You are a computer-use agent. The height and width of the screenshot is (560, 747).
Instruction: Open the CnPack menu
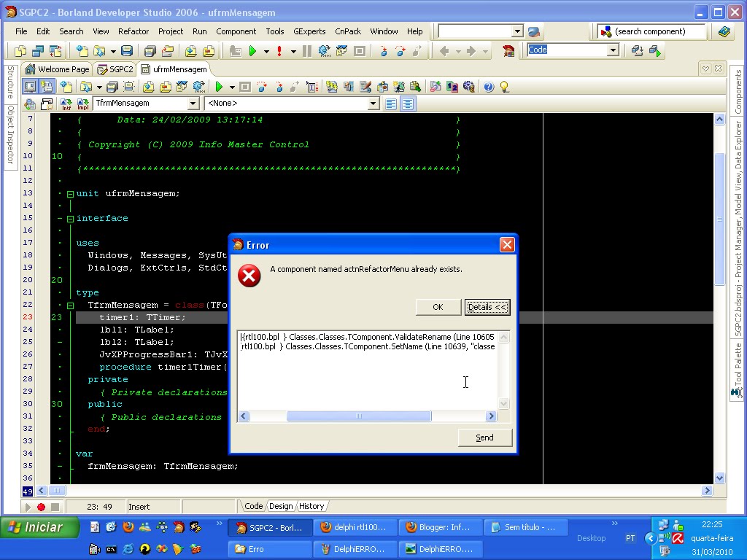click(348, 31)
